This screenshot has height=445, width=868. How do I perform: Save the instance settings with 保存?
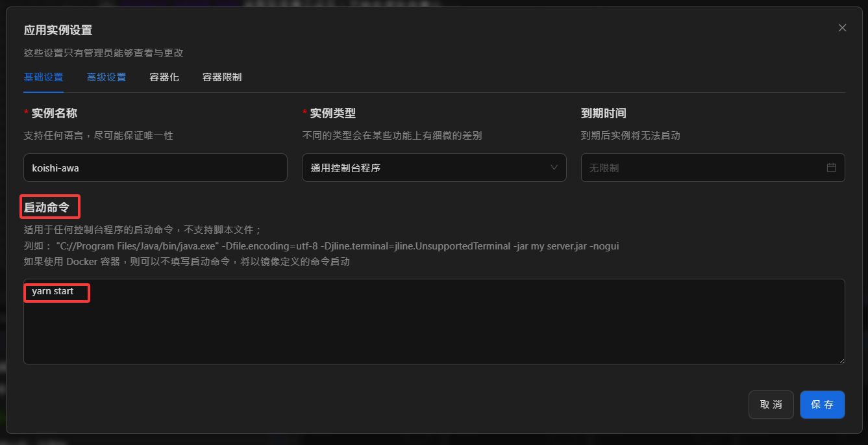(x=822, y=404)
